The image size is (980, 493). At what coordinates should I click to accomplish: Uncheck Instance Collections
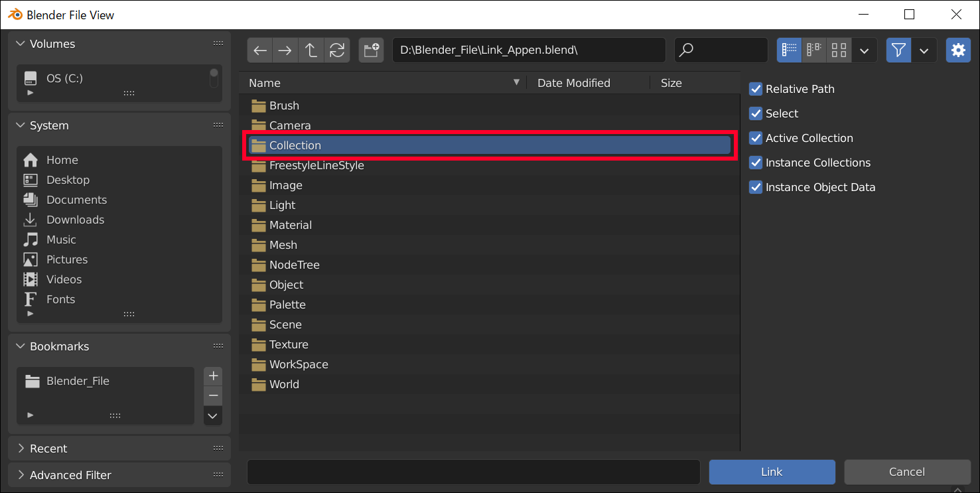tap(756, 163)
